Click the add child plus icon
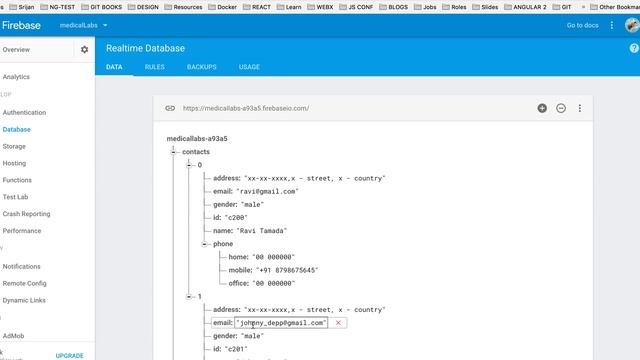Screen dimensions: 640x360 point(542,108)
